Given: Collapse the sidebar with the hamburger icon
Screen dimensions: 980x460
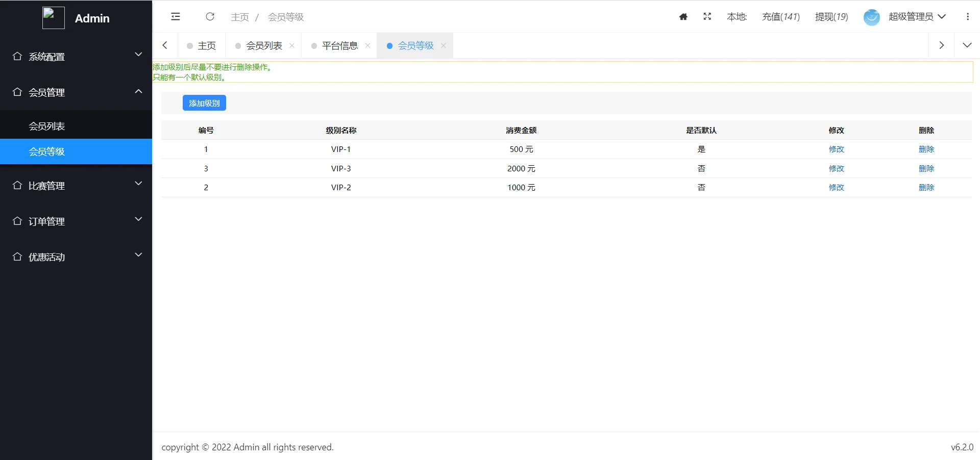Looking at the screenshot, I should (x=176, y=17).
